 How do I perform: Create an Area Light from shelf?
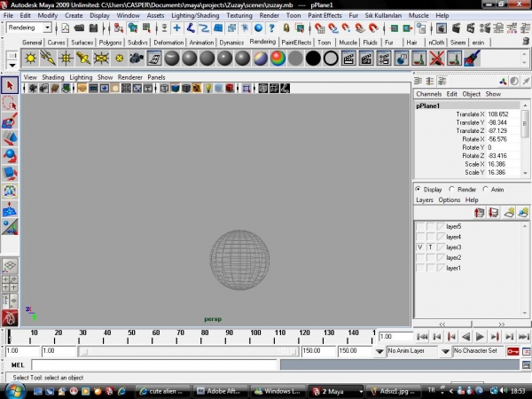tap(101, 59)
